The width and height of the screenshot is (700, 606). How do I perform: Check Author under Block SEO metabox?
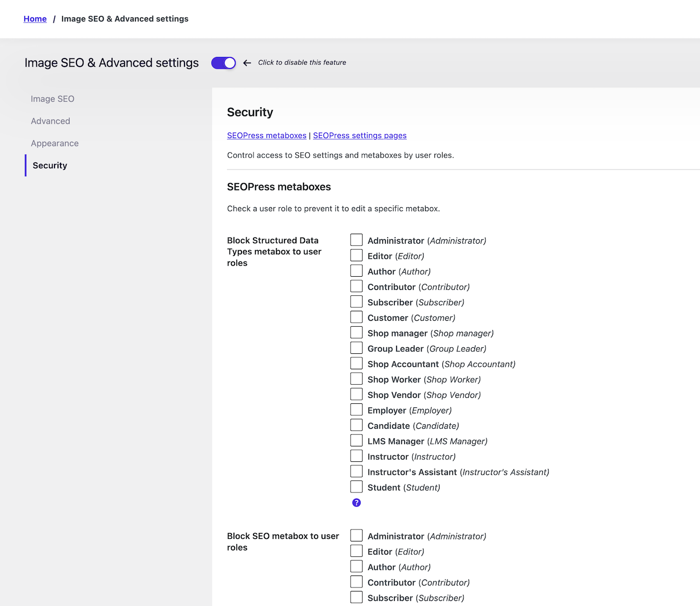click(x=356, y=566)
